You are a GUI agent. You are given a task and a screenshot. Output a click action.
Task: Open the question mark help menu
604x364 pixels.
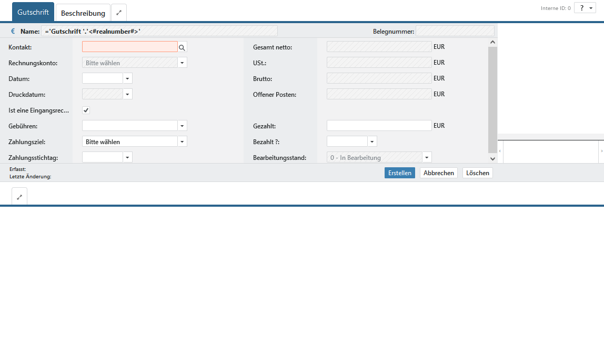pos(585,8)
